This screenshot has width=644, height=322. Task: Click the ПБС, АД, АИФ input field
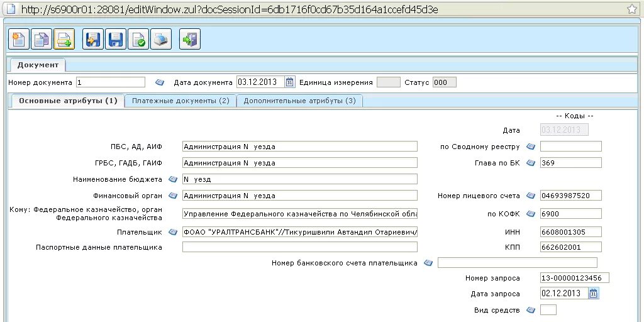click(300, 147)
